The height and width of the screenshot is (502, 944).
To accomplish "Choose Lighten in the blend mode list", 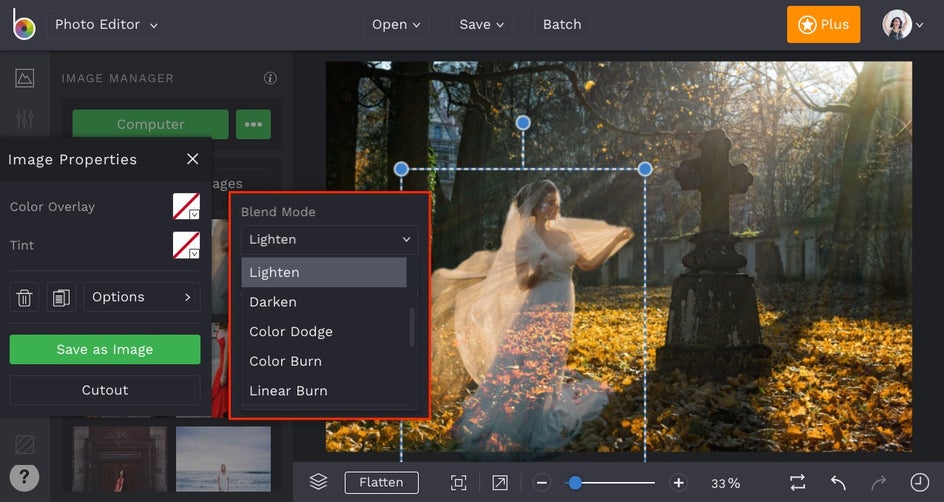I will click(x=324, y=272).
